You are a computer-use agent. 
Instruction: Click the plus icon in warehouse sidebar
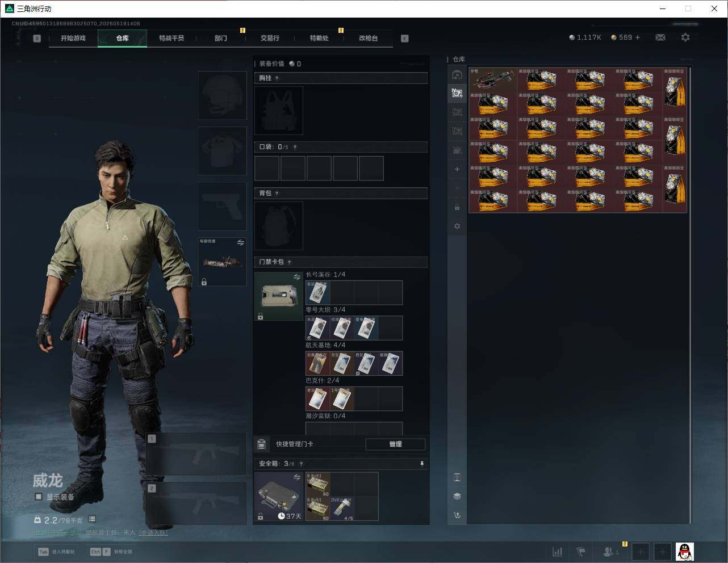click(x=457, y=169)
